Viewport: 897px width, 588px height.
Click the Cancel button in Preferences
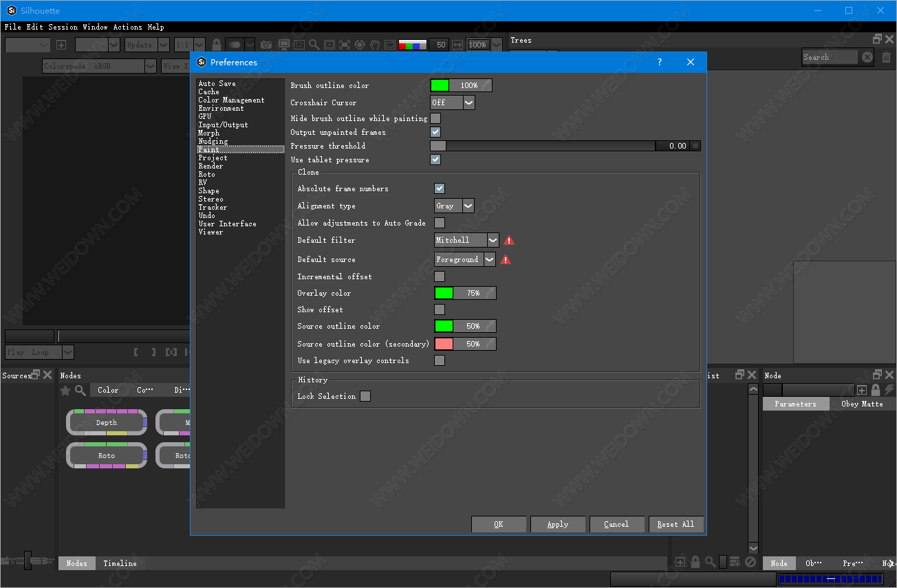coord(617,524)
